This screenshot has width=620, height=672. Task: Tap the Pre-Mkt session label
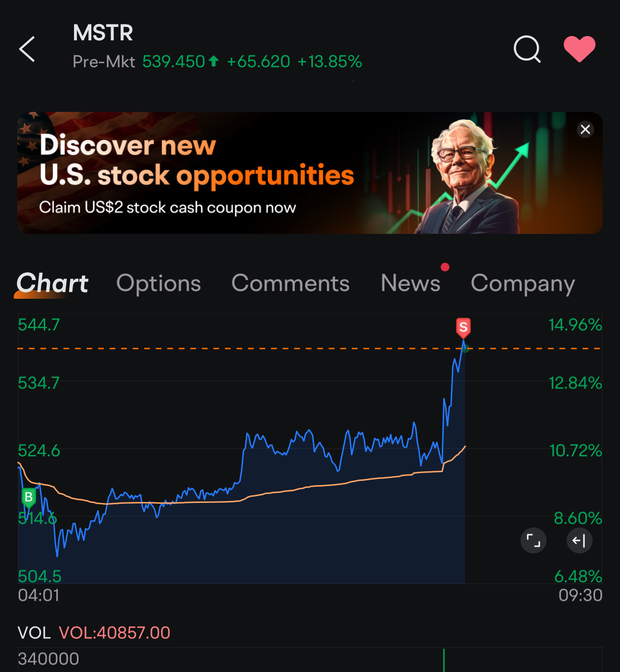point(104,61)
